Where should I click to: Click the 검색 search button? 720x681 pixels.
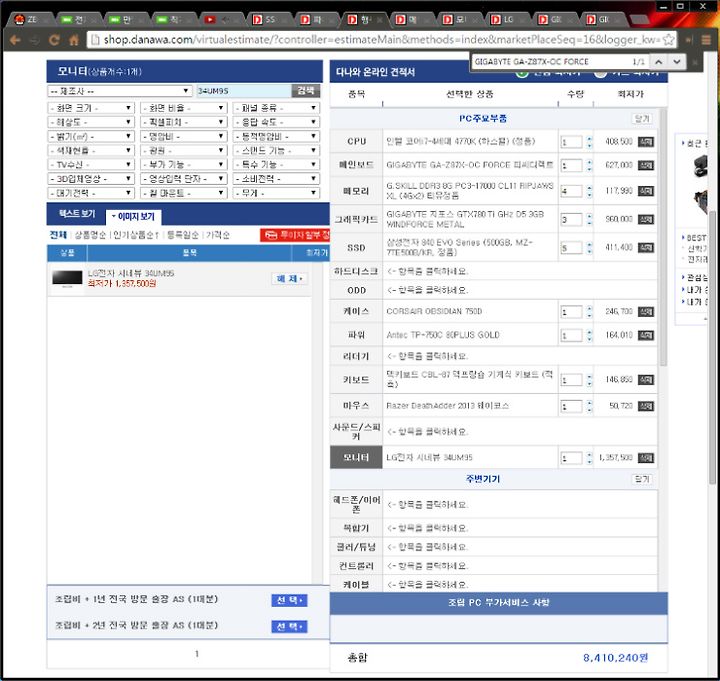coord(305,90)
